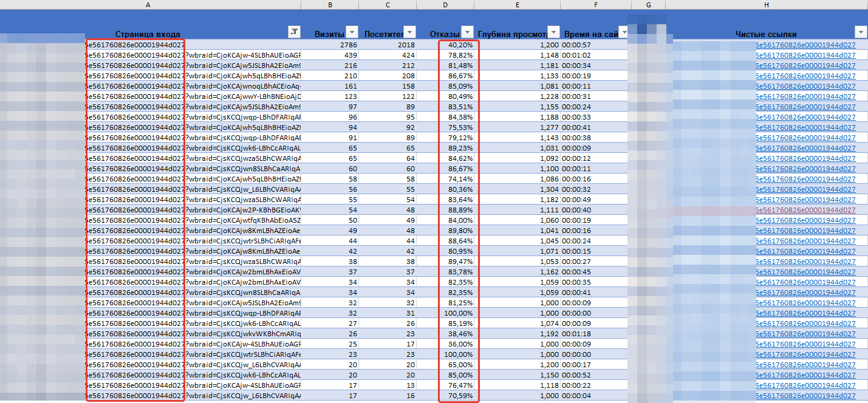868x403 pixels.
Task: Select column E by its header letter
Action: coord(517,5)
